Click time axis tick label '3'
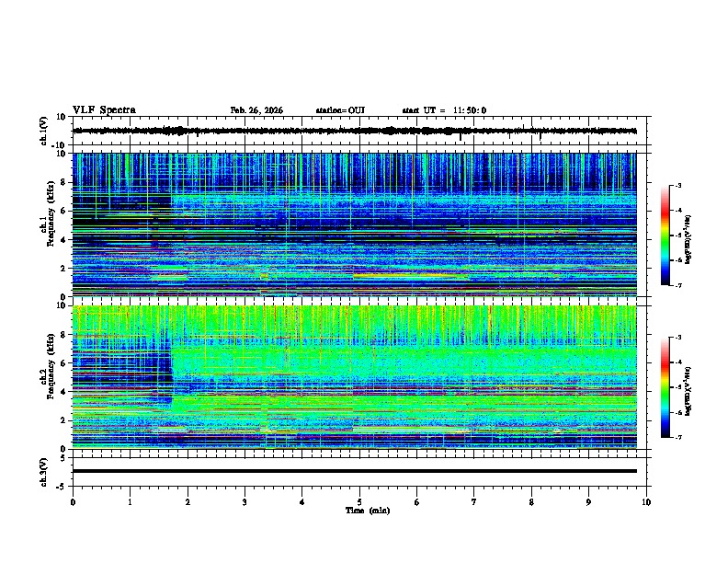728x563 pixels. point(245,502)
